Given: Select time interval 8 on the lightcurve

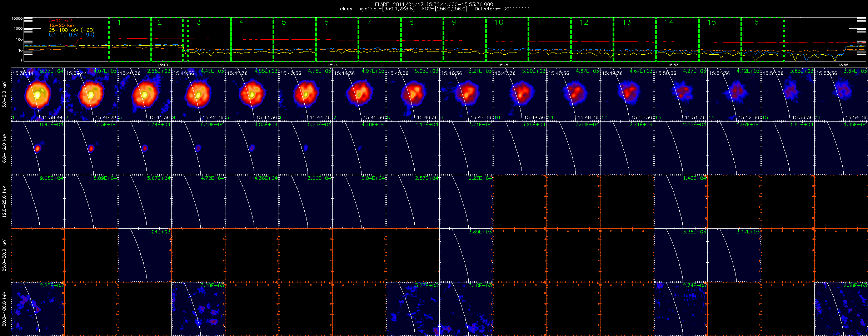Looking at the screenshot, I should tap(422, 39).
